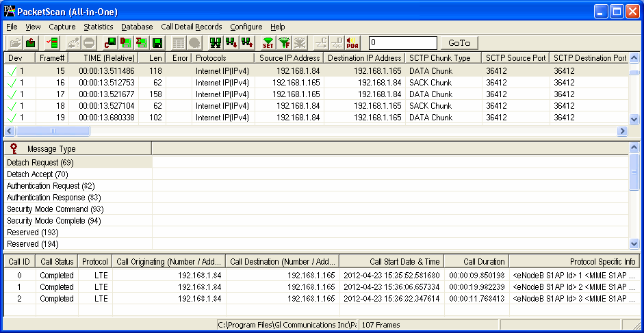Click the binoculars find-next down arrow icon
This screenshot has height=333, width=644.
(231, 42)
